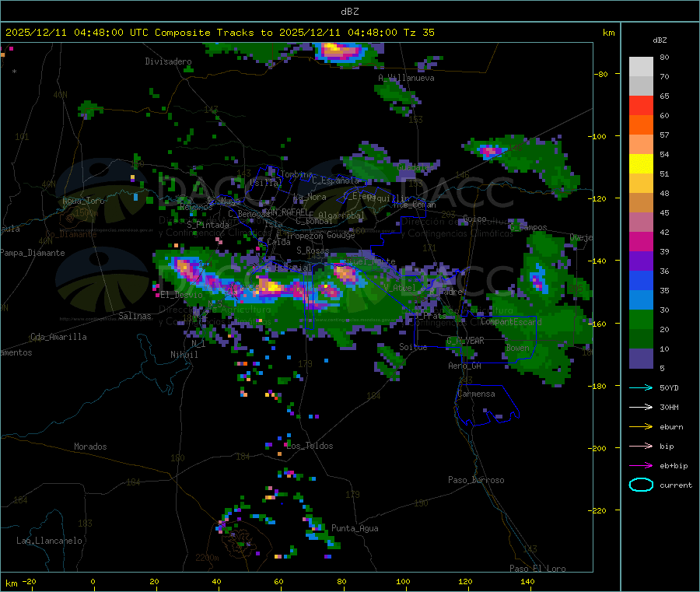Select the yellow eburn arrow legend icon

coord(641,426)
